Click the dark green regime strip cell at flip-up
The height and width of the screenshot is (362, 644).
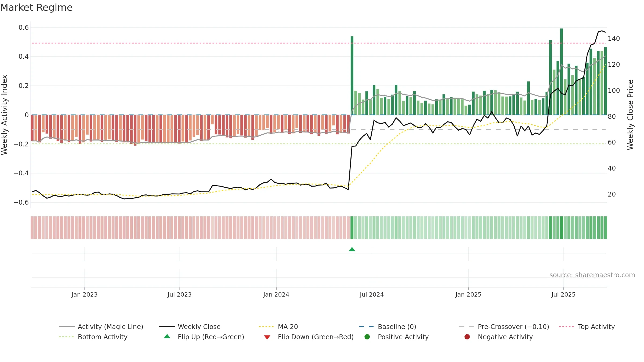[x=352, y=228]
